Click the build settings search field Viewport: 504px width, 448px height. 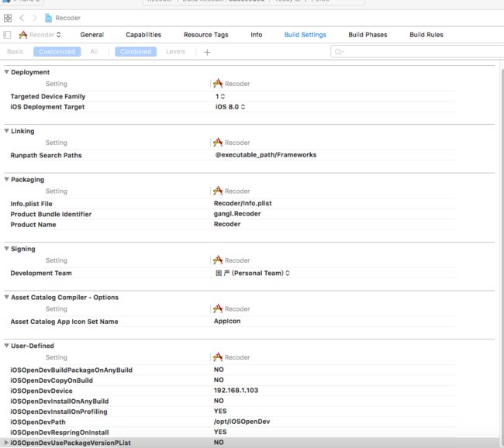417,51
